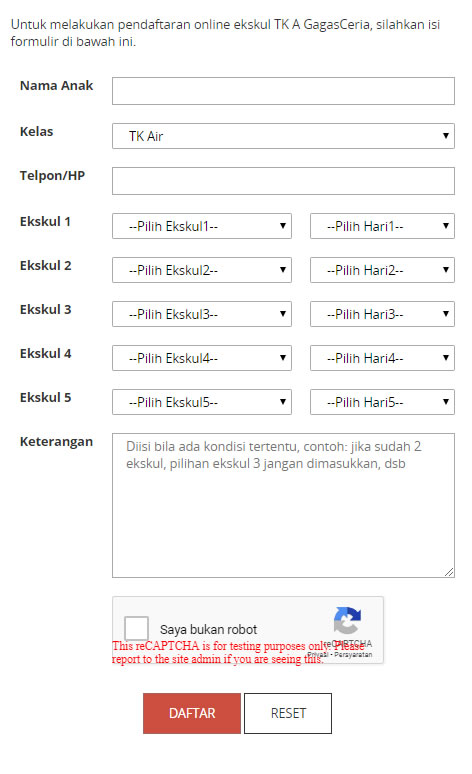Open the Kelas dropdown showing TK Air

[x=283, y=136]
